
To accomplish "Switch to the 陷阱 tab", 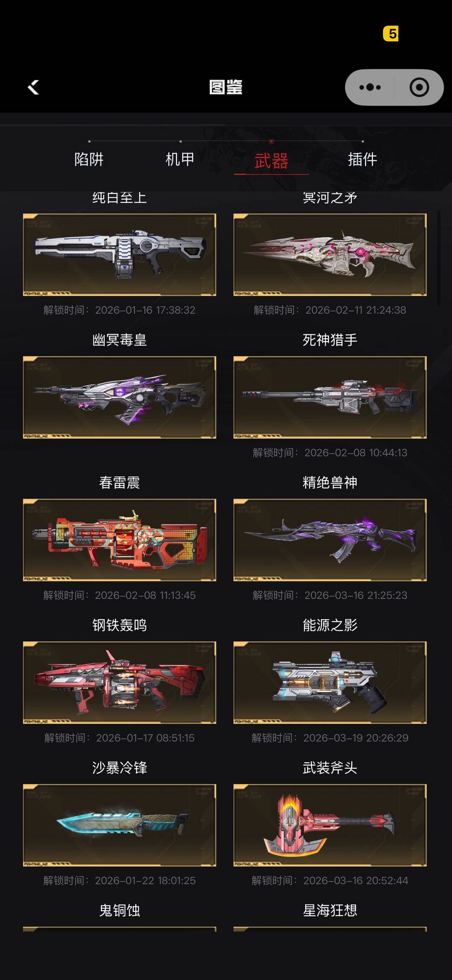I will coord(89,159).
